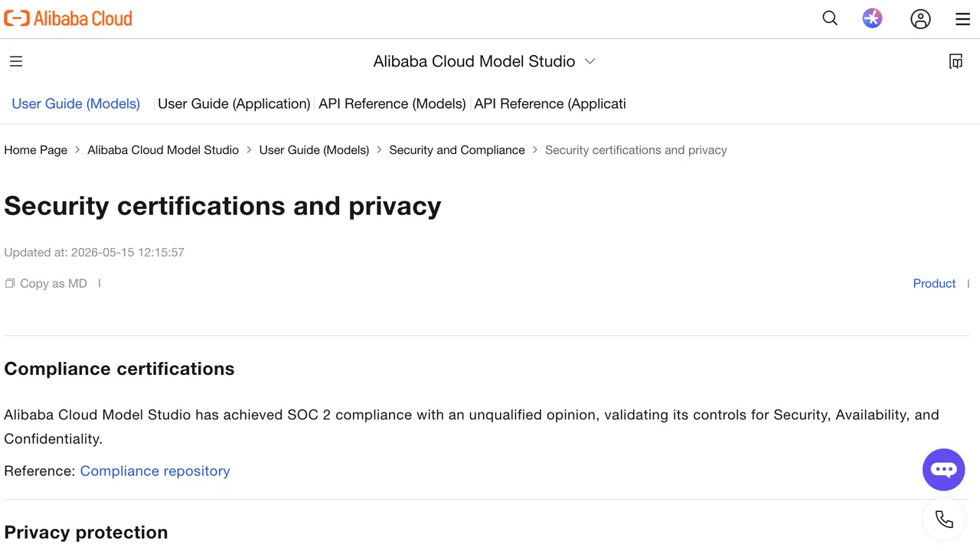Open the top-right hamburger menu
Image resolution: width=980 pixels, height=551 pixels.
pos(963,19)
